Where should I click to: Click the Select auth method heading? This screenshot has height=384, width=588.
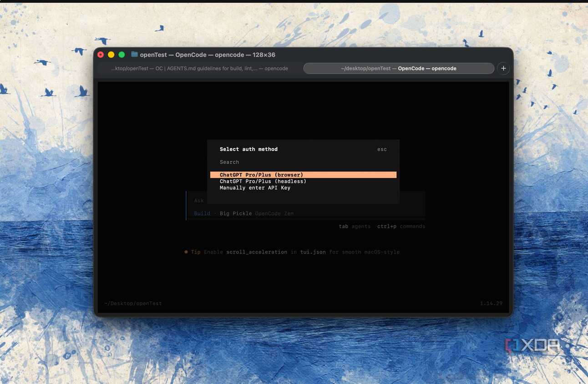248,149
